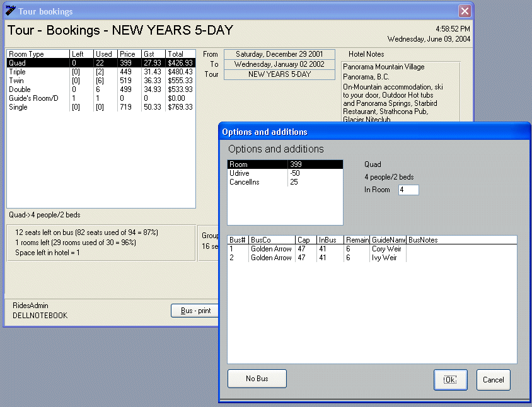Click the DELLNOTEBOOK computer name

click(40, 316)
